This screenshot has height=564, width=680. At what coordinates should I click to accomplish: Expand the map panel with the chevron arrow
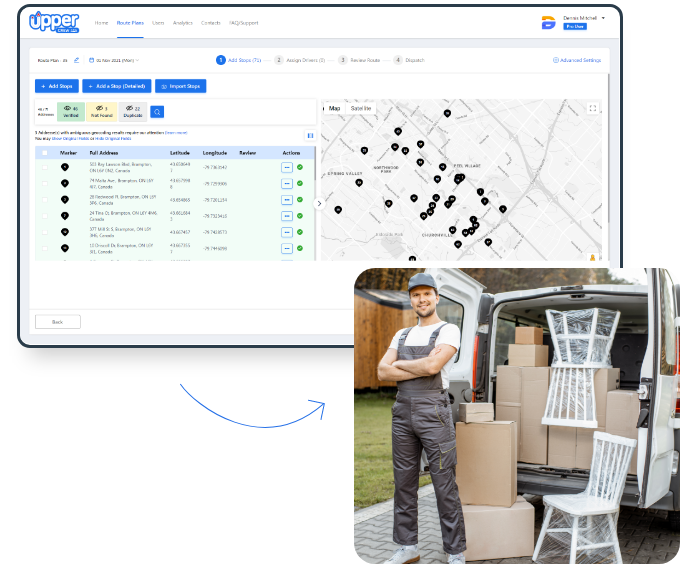tap(319, 204)
